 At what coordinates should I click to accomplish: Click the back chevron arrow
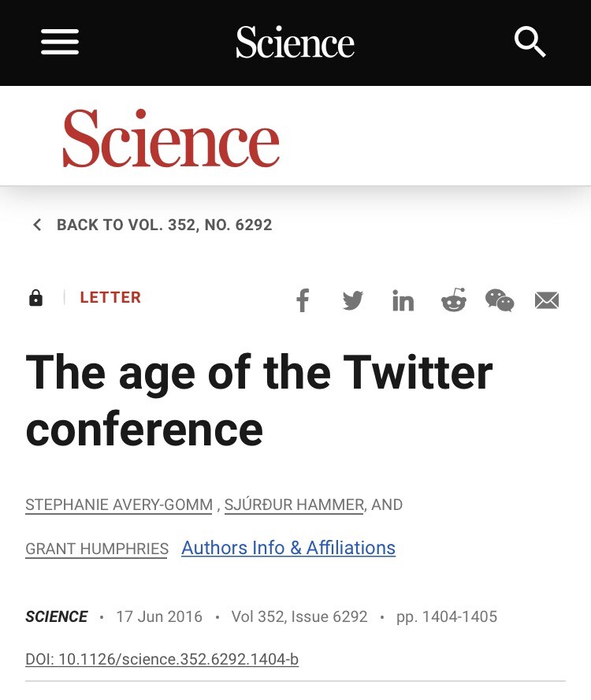(x=37, y=225)
